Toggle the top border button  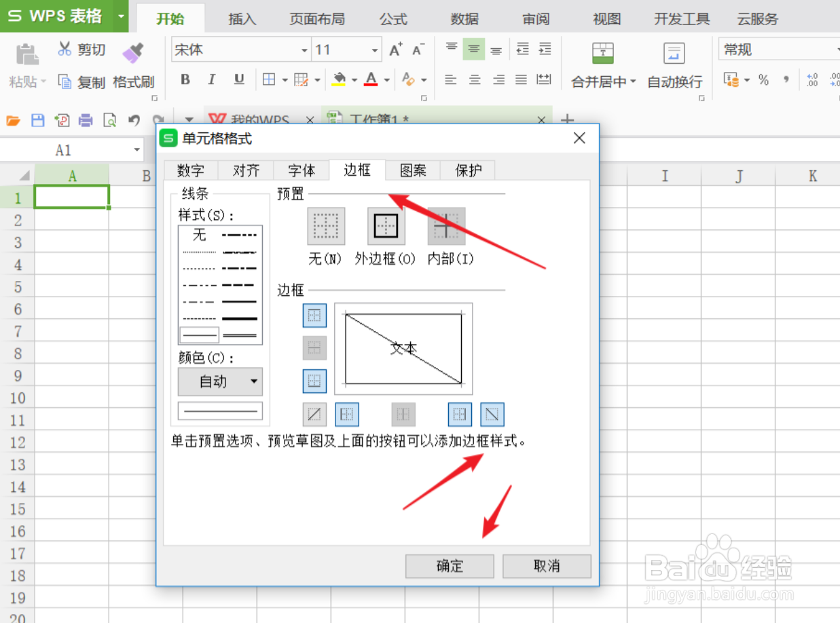(314, 315)
